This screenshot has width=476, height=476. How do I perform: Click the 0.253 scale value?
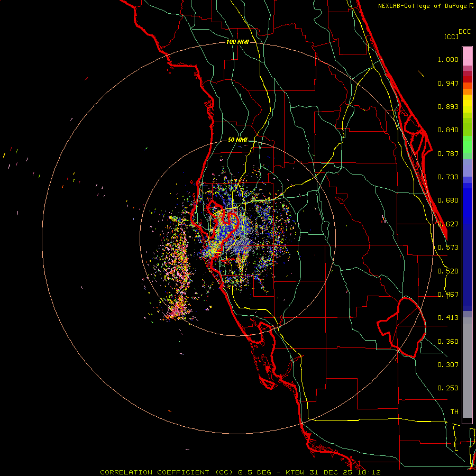click(448, 388)
